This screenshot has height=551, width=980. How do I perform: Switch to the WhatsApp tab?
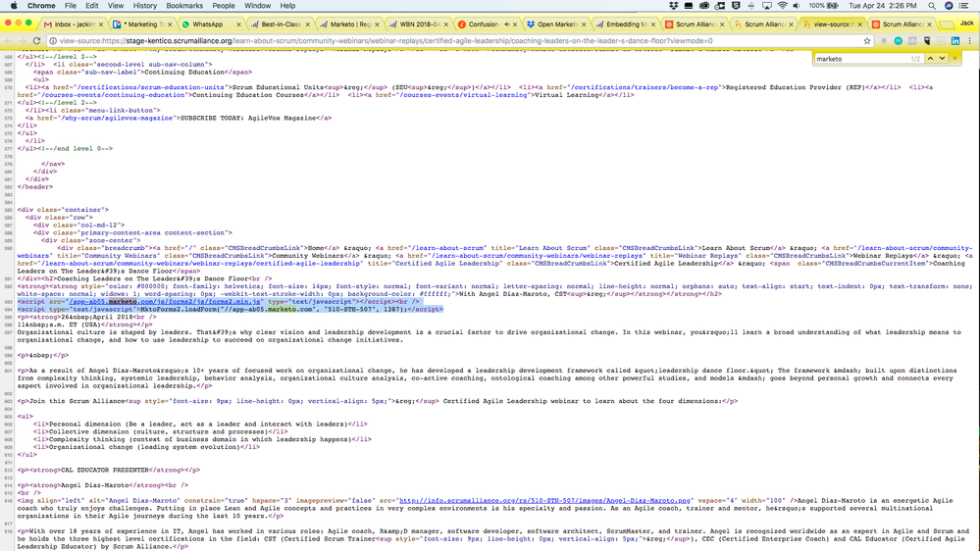coord(207,24)
